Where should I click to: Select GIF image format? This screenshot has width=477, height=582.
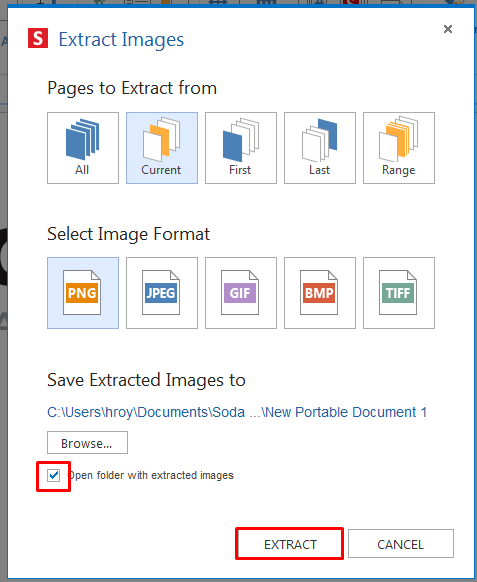point(241,293)
